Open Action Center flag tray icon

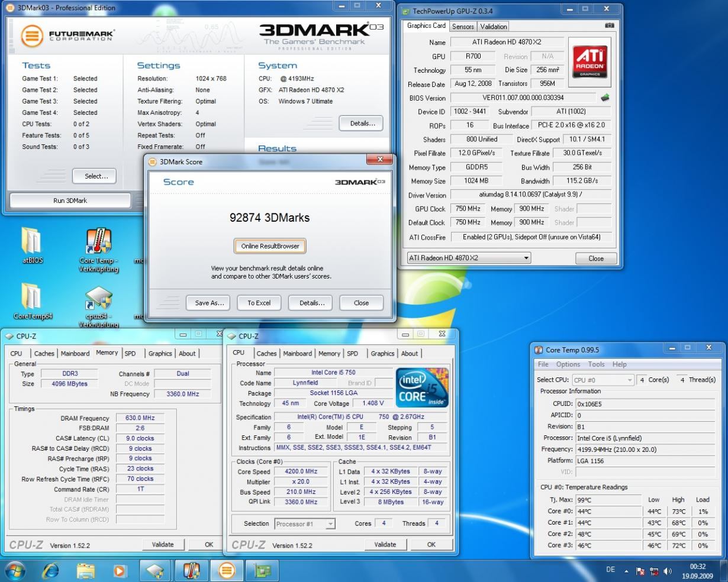(x=640, y=571)
